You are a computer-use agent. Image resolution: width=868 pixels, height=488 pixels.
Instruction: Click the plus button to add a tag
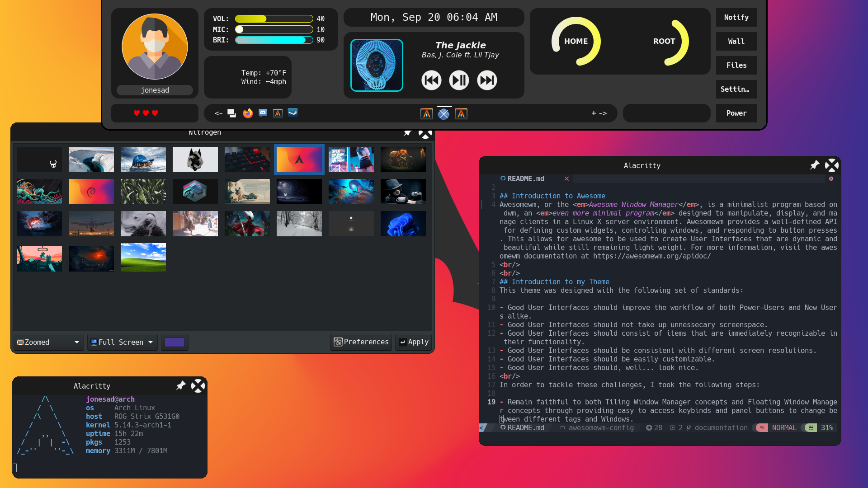click(594, 113)
